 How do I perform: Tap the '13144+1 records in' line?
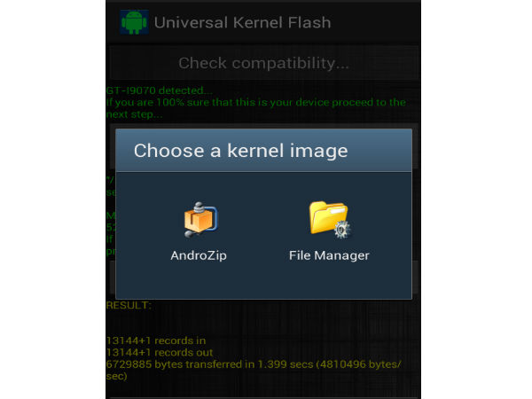[156, 340]
